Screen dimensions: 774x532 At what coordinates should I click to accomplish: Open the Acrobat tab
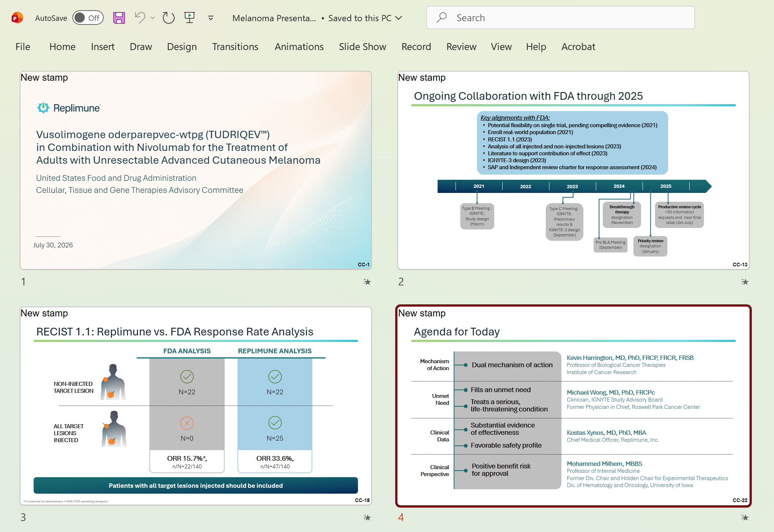[x=579, y=47]
